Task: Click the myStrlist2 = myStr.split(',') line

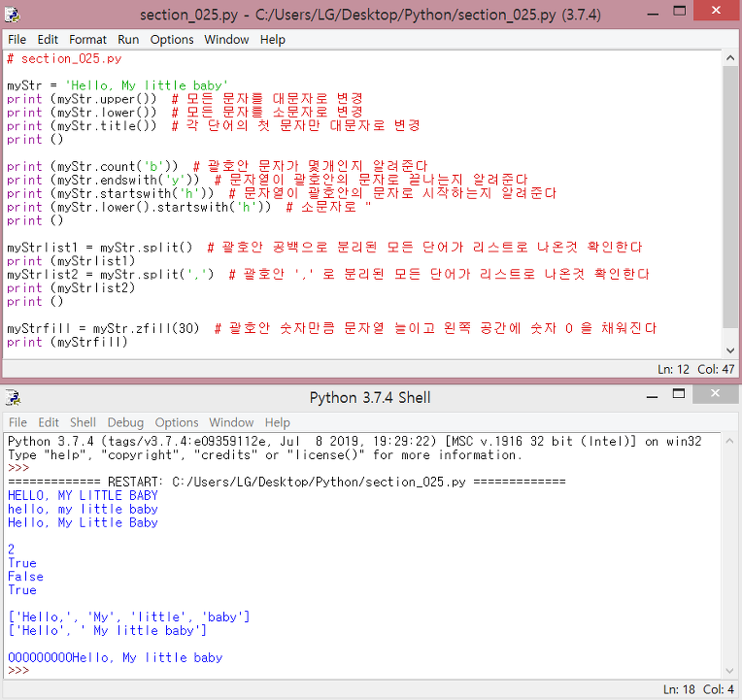Action: 328,275
